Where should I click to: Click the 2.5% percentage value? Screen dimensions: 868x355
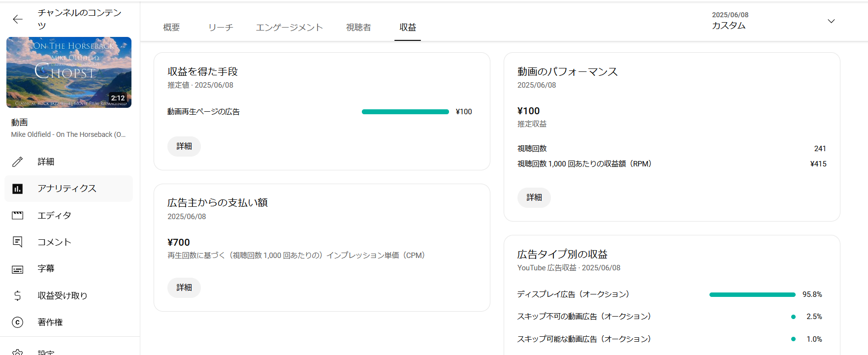814,317
